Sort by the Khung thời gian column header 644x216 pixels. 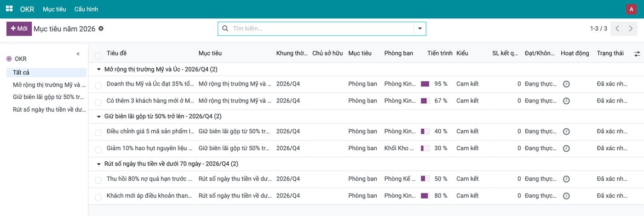292,53
